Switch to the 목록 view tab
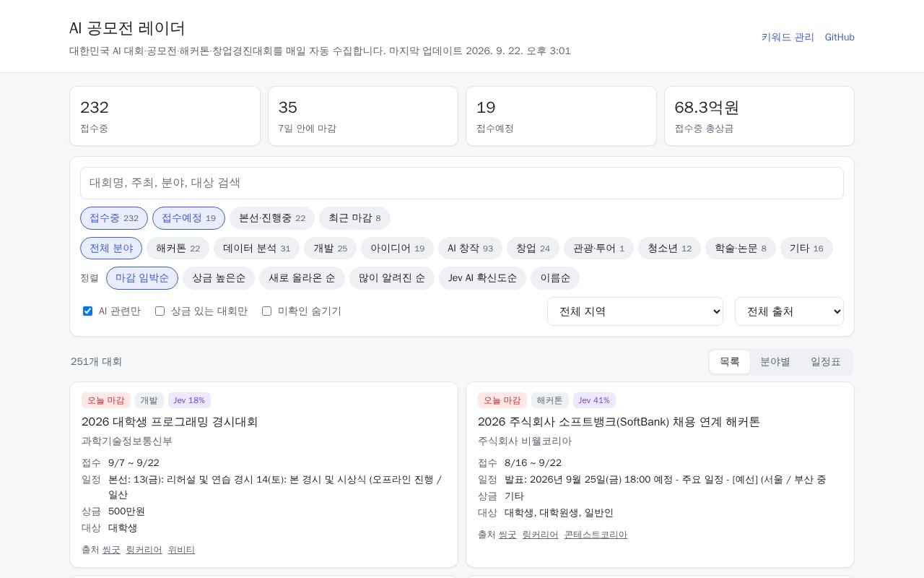Image resolution: width=924 pixels, height=578 pixels. (730, 362)
